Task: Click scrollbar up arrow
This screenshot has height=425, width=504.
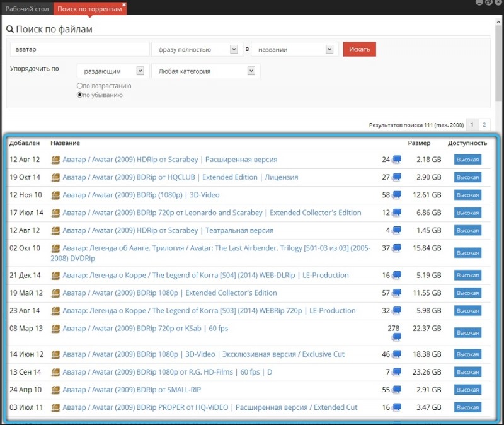Action: [x=498, y=22]
